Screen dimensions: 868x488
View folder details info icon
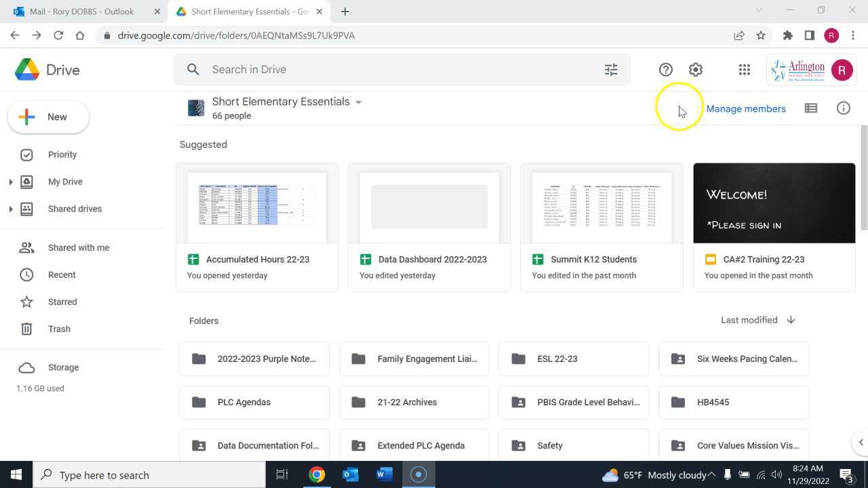(843, 108)
